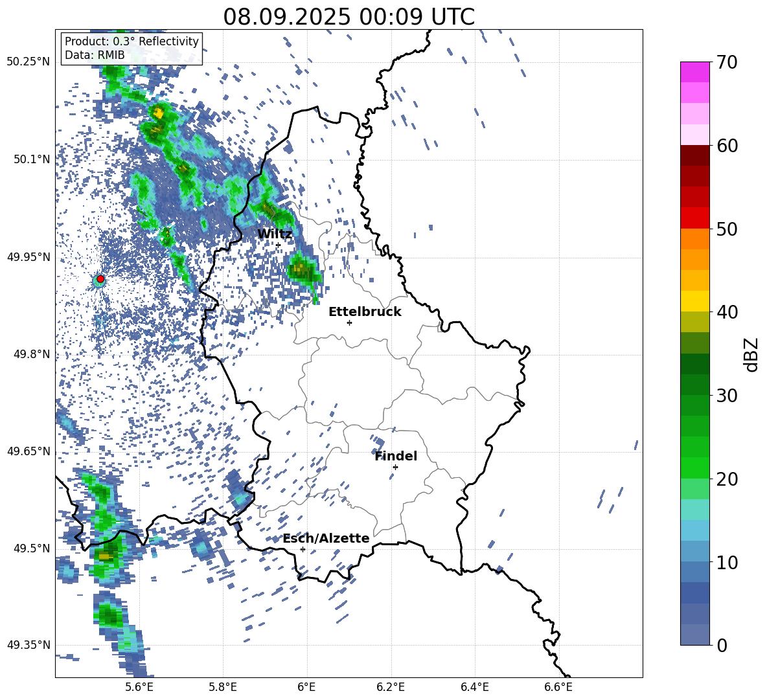Click the Esch/Alzette station cross marker
The height and width of the screenshot is (700, 767).
[x=303, y=549]
